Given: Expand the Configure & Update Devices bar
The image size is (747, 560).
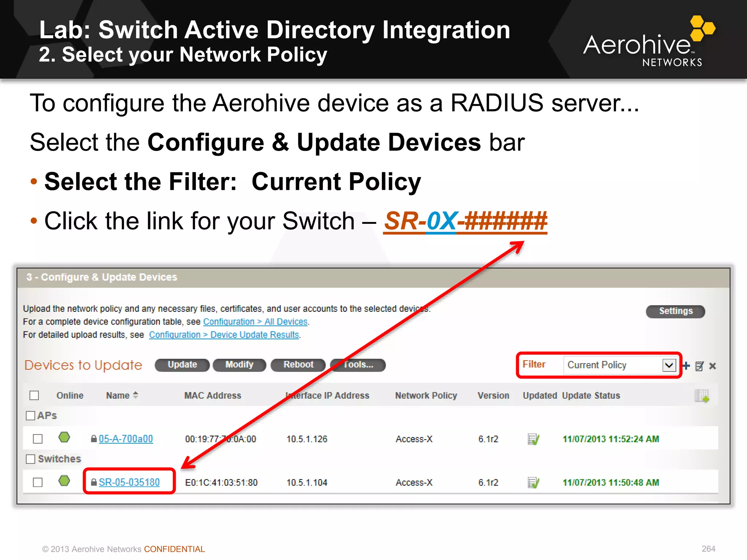Looking at the screenshot, I should coord(373,277).
